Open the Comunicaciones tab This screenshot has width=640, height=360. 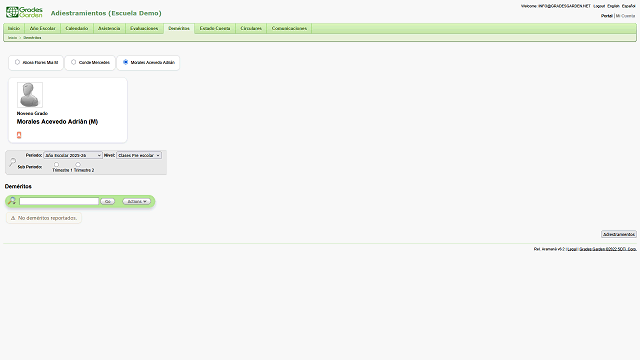click(x=289, y=29)
